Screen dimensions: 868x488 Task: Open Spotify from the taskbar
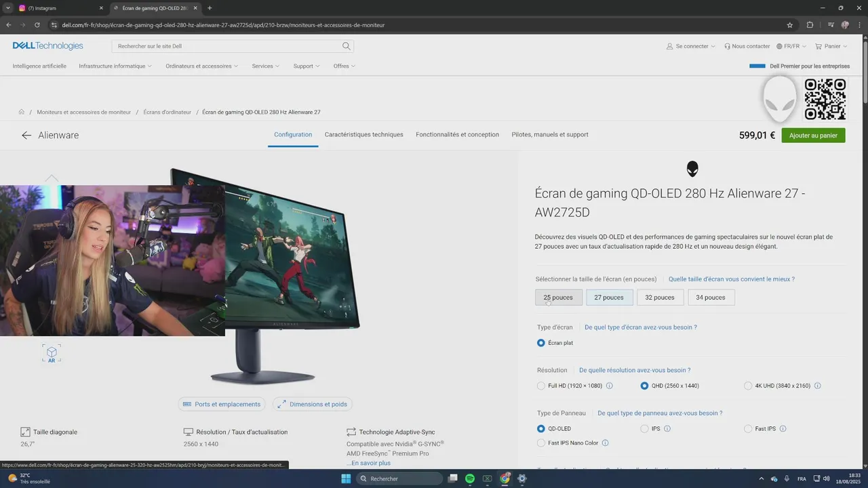pyautogui.click(x=470, y=479)
